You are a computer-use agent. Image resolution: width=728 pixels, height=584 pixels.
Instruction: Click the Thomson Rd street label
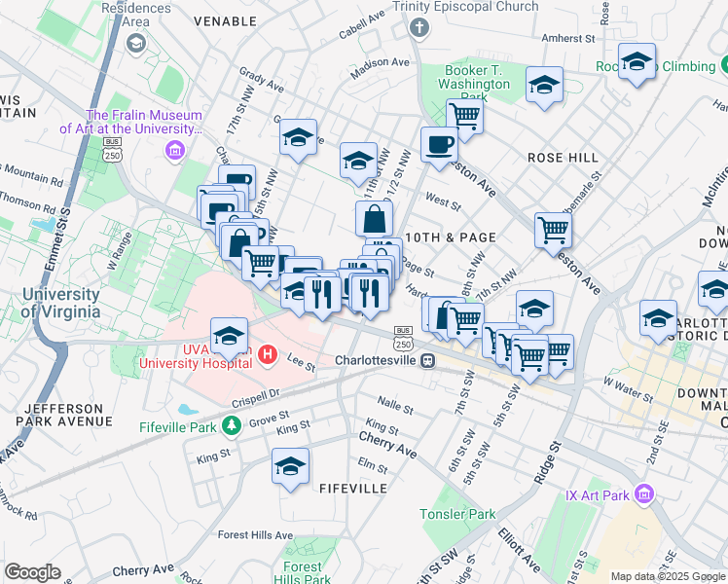pyautogui.click(x=28, y=202)
